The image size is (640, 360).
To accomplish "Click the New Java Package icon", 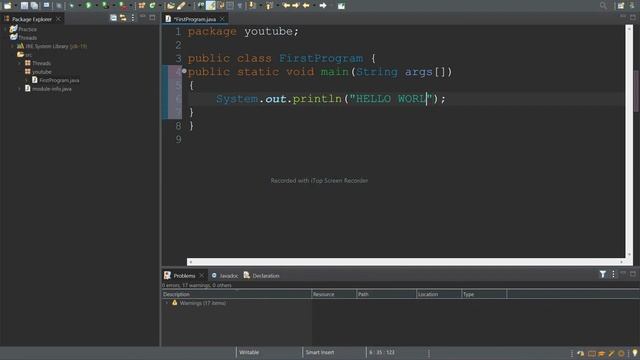I will click(141, 6).
